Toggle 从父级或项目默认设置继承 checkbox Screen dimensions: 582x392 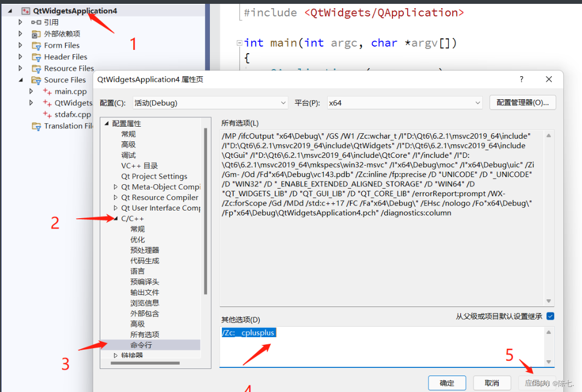[x=550, y=316]
